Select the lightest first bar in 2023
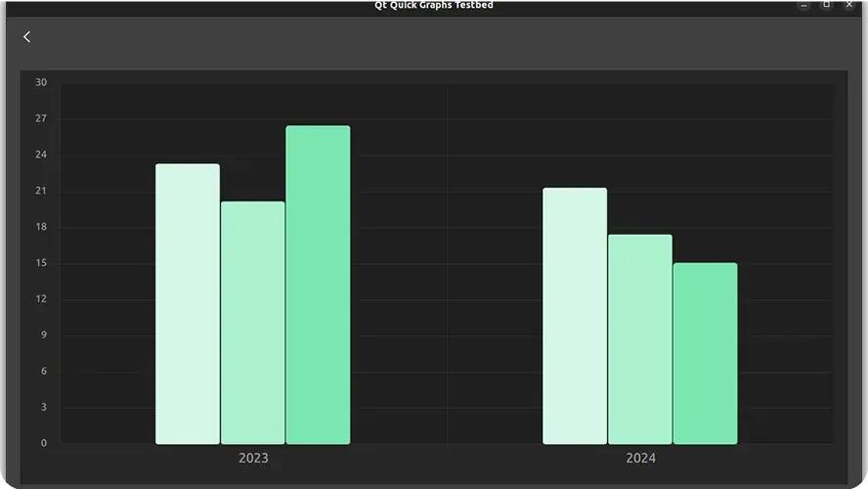 point(188,303)
